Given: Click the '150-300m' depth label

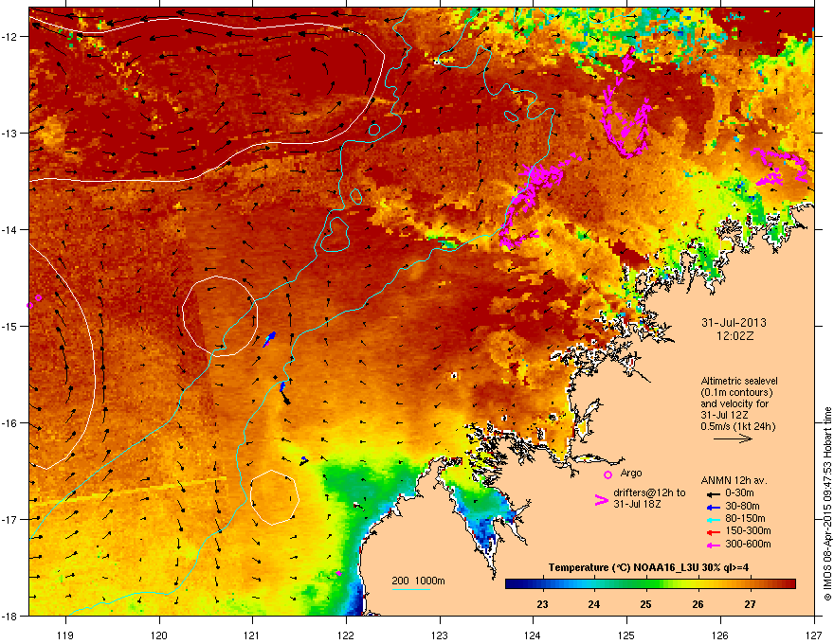Looking at the screenshot, I should pos(748,530).
